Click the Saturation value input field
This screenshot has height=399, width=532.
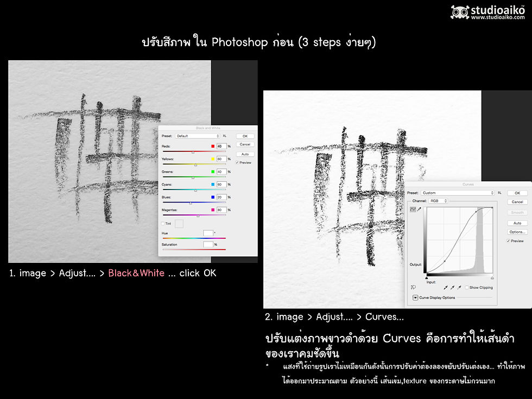(208, 244)
